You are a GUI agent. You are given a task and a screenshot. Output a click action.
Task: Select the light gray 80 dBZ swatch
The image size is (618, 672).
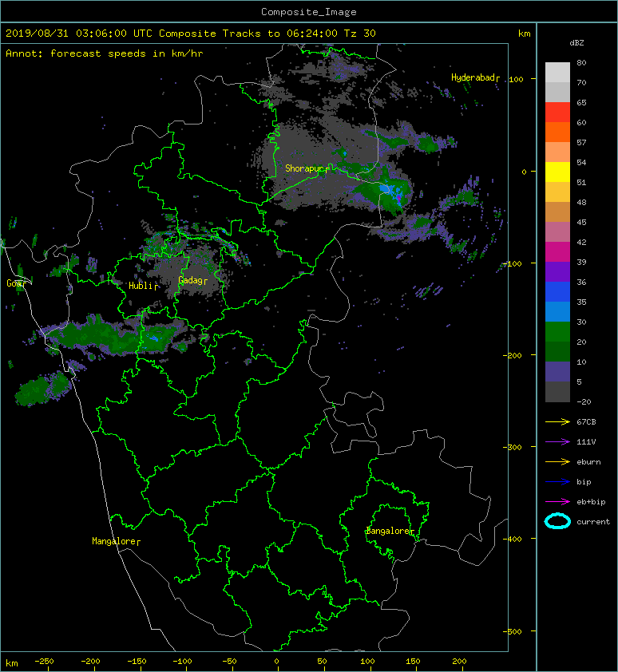(557, 72)
